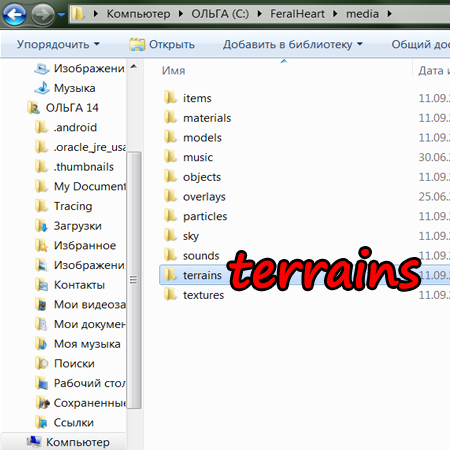
Task: Select the music folder icon
Action: pos(170,156)
